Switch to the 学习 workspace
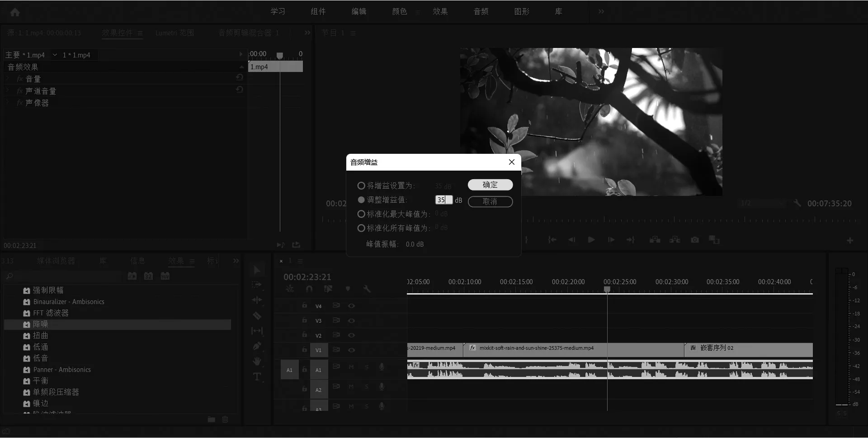The image size is (868, 438). coord(278,11)
